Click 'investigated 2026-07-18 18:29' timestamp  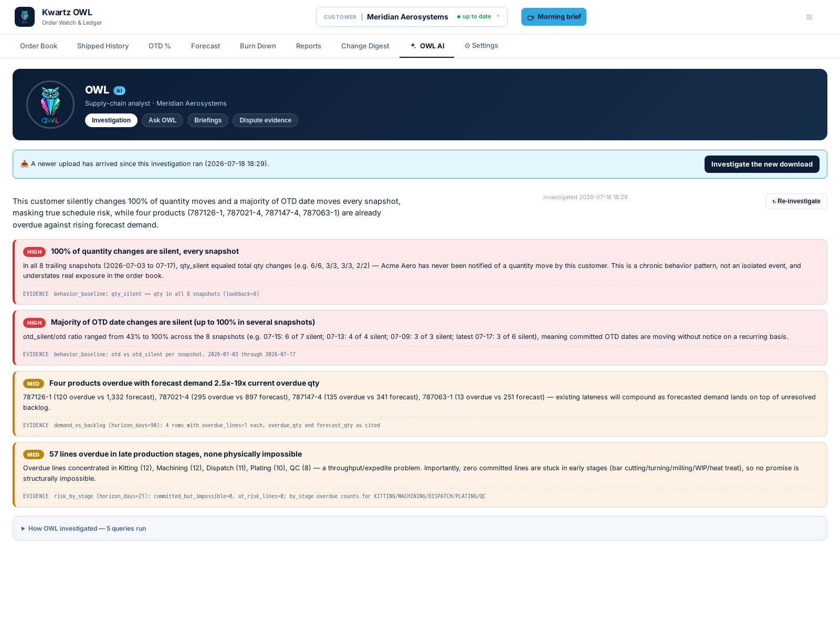[x=585, y=197]
